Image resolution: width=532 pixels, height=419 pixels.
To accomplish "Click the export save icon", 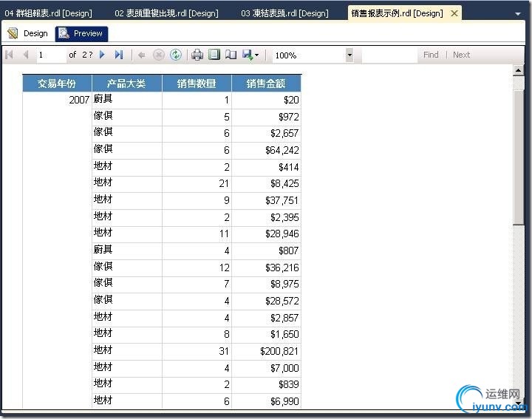I will point(247,55).
